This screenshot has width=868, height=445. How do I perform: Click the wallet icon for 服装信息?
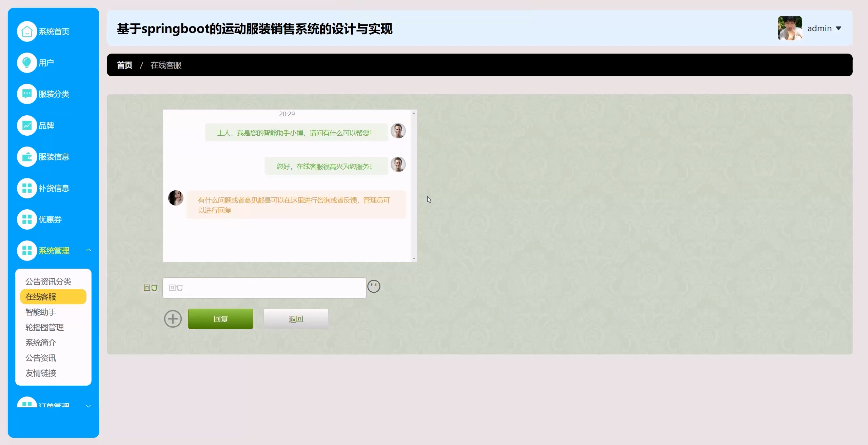(x=27, y=157)
